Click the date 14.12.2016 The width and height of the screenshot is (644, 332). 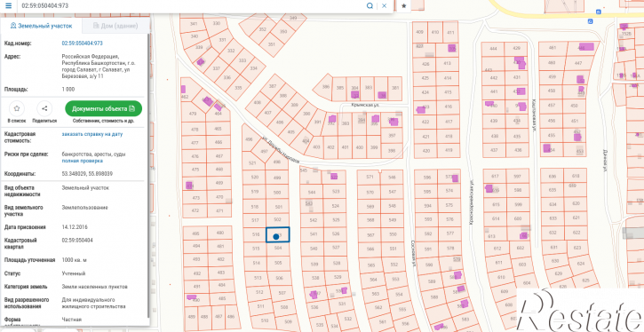click(75, 227)
